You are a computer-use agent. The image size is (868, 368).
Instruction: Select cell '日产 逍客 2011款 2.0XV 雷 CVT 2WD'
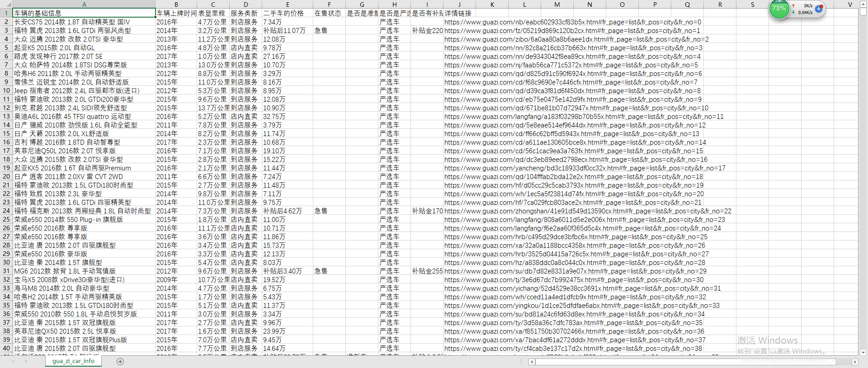tap(84, 176)
